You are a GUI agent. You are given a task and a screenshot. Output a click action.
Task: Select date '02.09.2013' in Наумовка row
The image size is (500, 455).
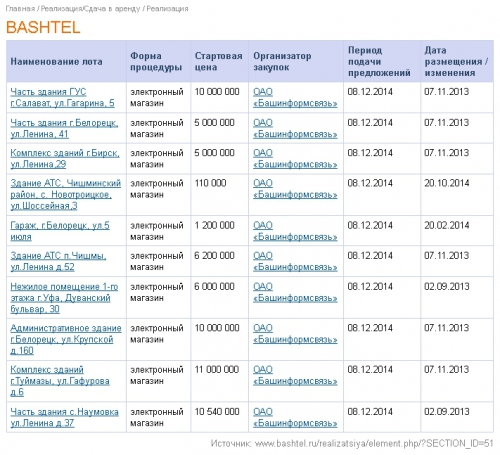tap(447, 412)
